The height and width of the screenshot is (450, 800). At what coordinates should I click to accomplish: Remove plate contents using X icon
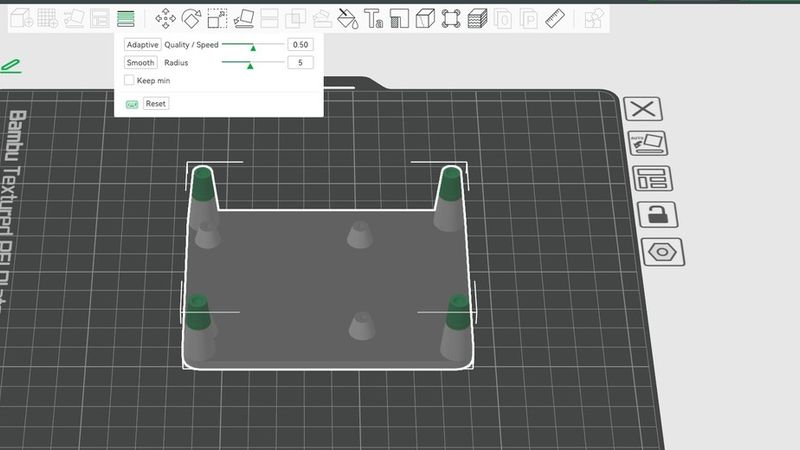pyautogui.click(x=644, y=109)
